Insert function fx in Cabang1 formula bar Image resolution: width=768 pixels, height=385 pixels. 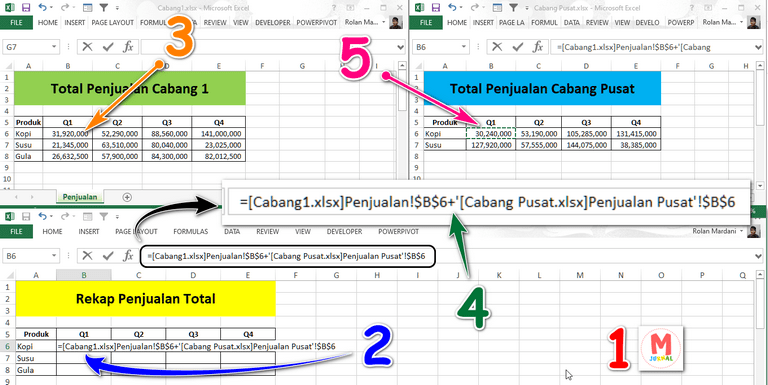128,47
